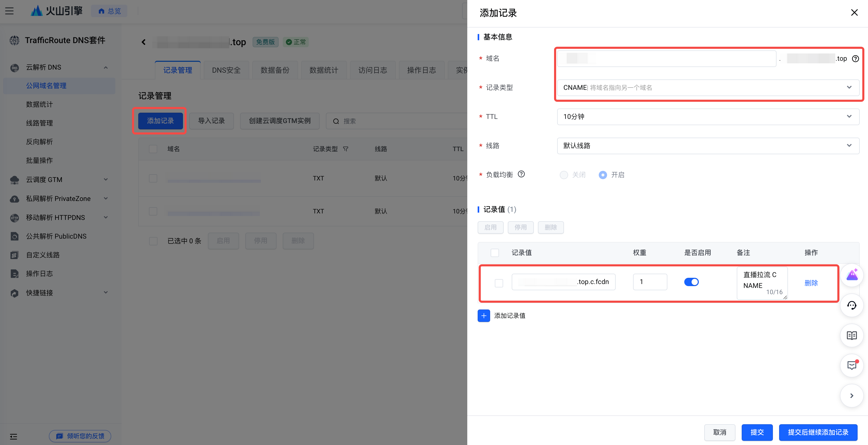
Task: Check the record value row checkbox
Action: coord(499,283)
